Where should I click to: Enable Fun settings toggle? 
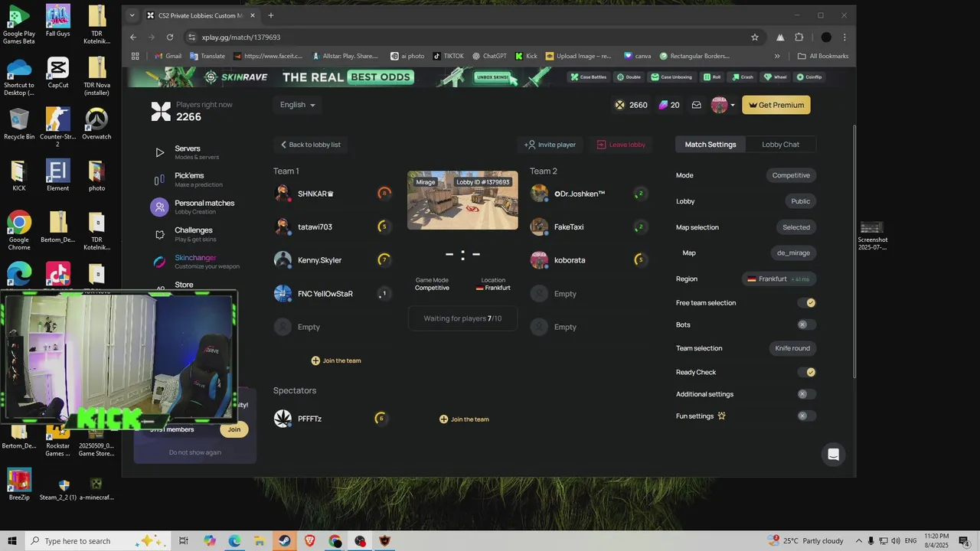point(807,416)
